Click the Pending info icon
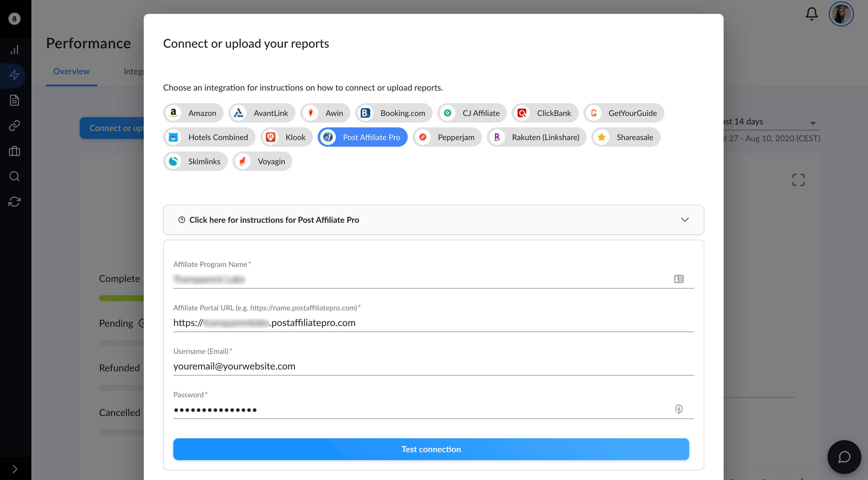The height and width of the screenshot is (480, 868). pyautogui.click(x=142, y=323)
